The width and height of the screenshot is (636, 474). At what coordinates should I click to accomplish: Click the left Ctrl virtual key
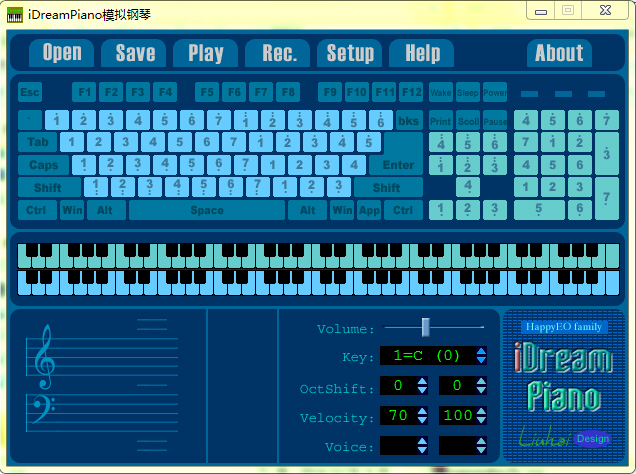[x=37, y=210]
